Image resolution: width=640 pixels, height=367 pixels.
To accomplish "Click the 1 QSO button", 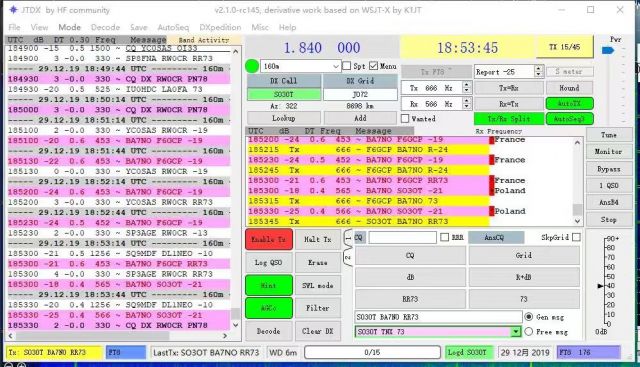I will 609,185.
